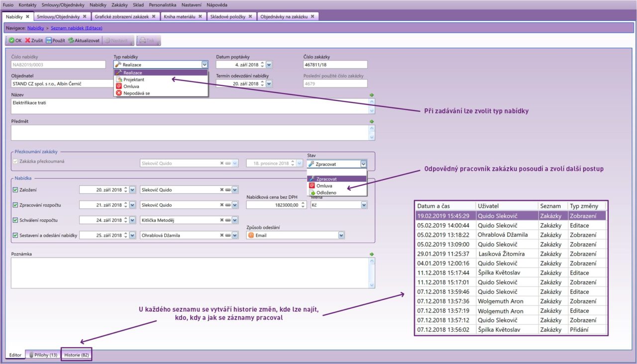
Task: Open link icon in Založení user field
Action: [x=228, y=189]
